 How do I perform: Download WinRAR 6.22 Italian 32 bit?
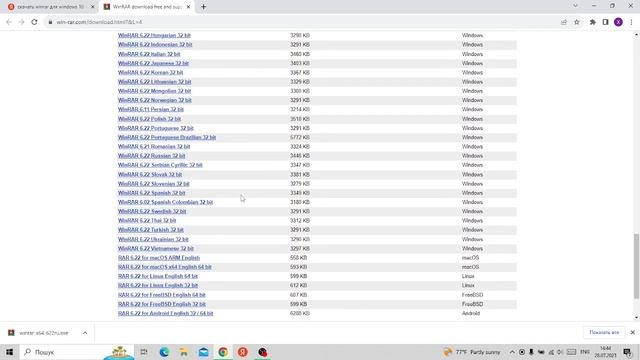pyautogui.click(x=149, y=54)
